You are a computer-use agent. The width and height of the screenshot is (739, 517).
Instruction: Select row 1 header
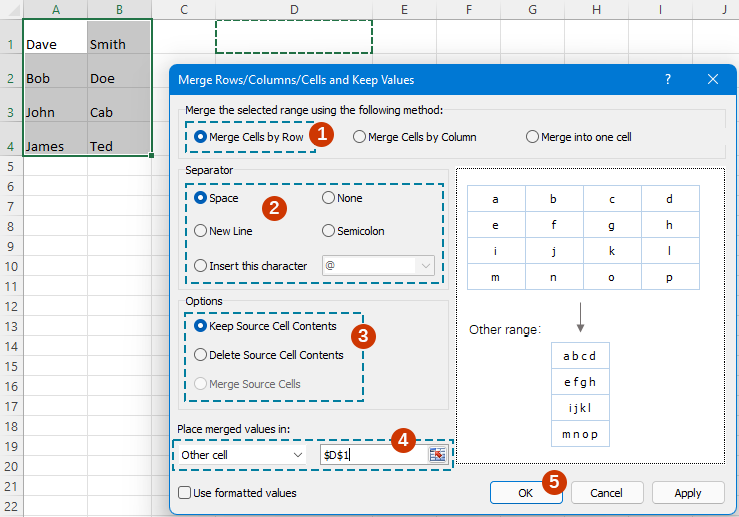pyautogui.click(x=11, y=37)
